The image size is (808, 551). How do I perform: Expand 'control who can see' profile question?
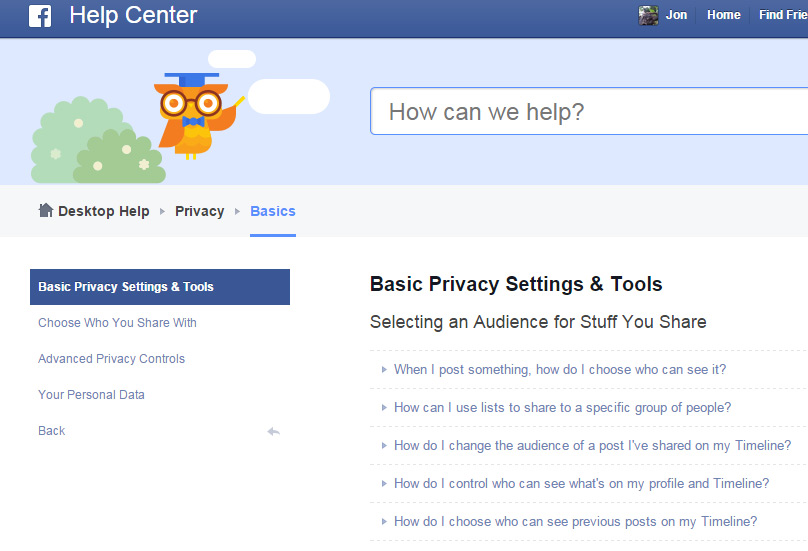pos(384,484)
